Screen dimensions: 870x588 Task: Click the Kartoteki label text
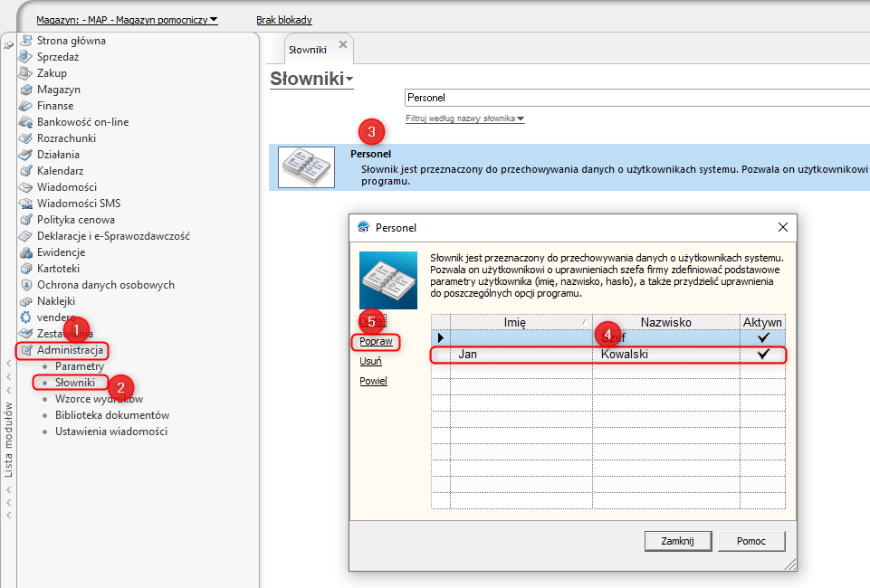point(58,269)
